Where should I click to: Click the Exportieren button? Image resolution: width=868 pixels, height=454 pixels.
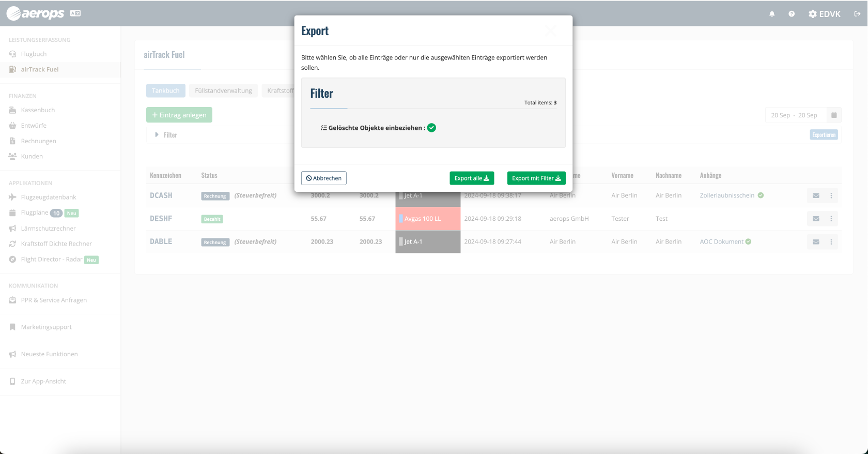click(x=824, y=135)
